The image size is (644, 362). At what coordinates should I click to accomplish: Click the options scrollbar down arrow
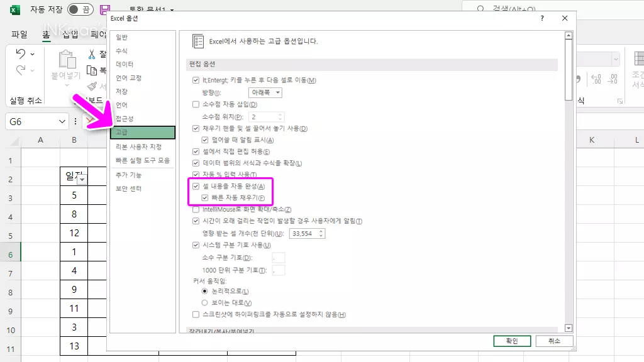click(569, 328)
